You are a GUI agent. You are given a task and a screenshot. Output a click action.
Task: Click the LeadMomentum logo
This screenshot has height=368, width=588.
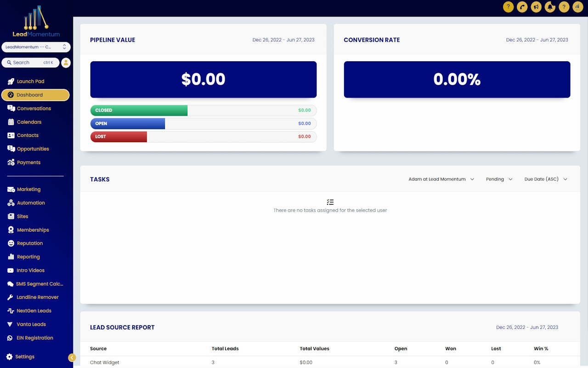tap(36, 21)
